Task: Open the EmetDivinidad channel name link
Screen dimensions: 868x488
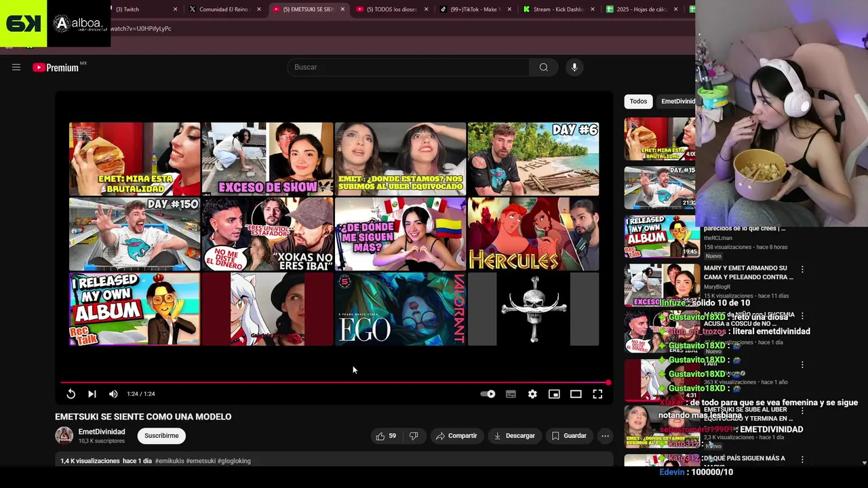Action: (102, 432)
